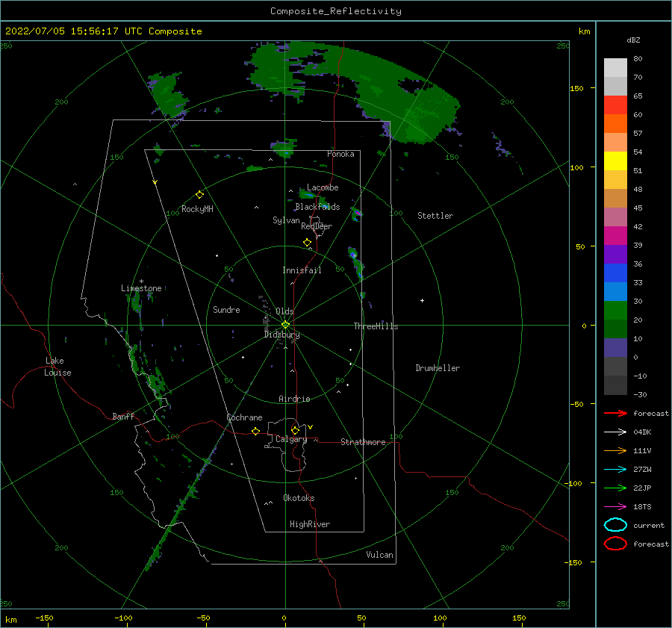Choose the indigo 10–0 dBZ color swatch
This screenshot has width=672, height=628.
615,347
